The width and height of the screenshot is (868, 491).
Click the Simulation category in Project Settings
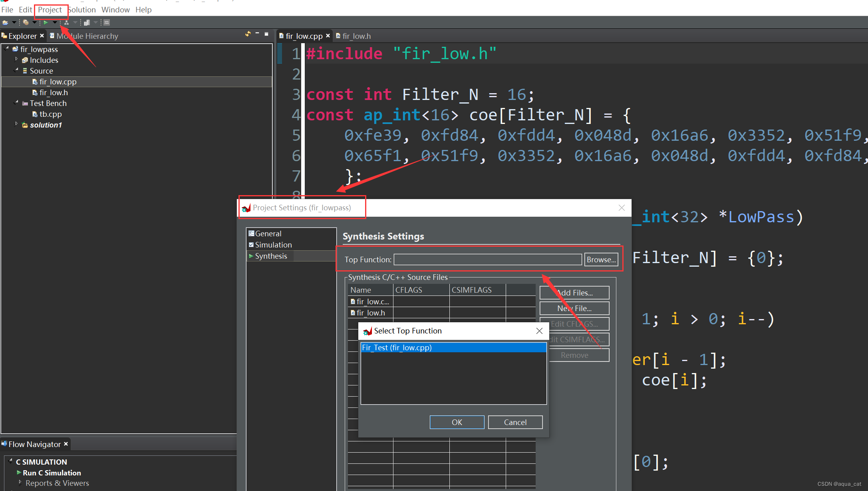(273, 245)
